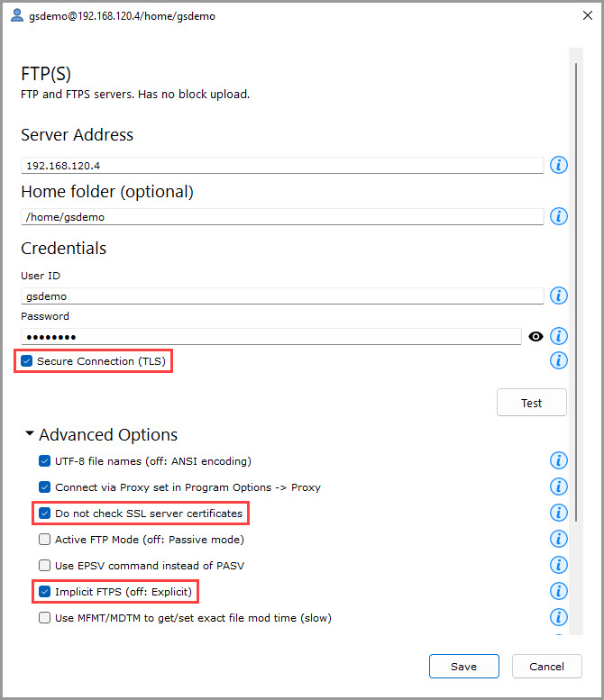The width and height of the screenshot is (604, 700).
Task: Open info for Implicit FTPS option
Action: click(x=559, y=591)
